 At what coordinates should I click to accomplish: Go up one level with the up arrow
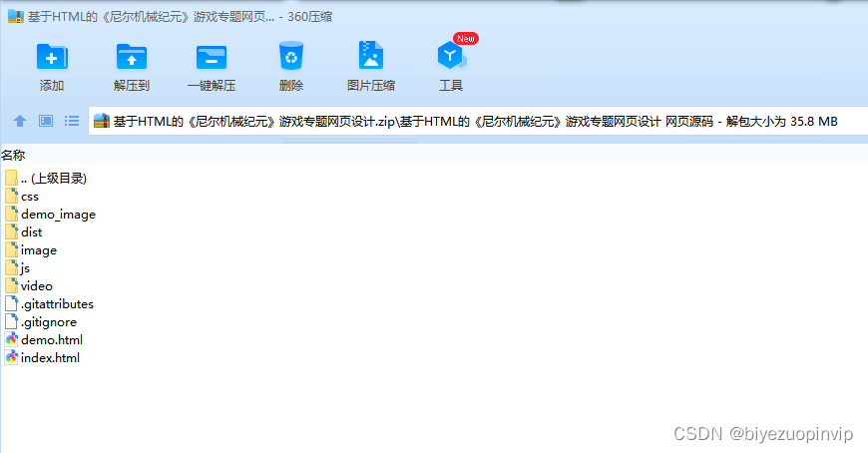point(20,121)
